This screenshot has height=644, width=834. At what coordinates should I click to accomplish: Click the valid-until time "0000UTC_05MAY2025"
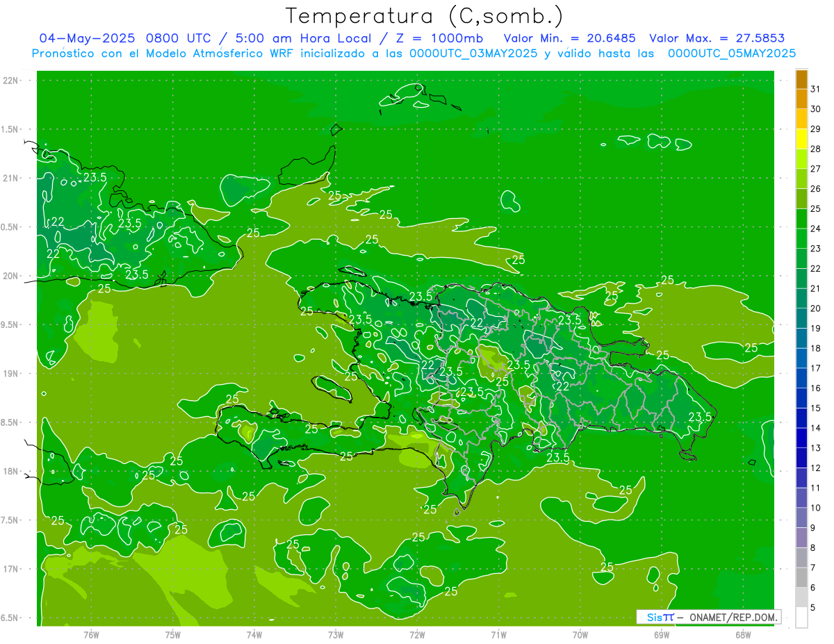click(x=732, y=53)
